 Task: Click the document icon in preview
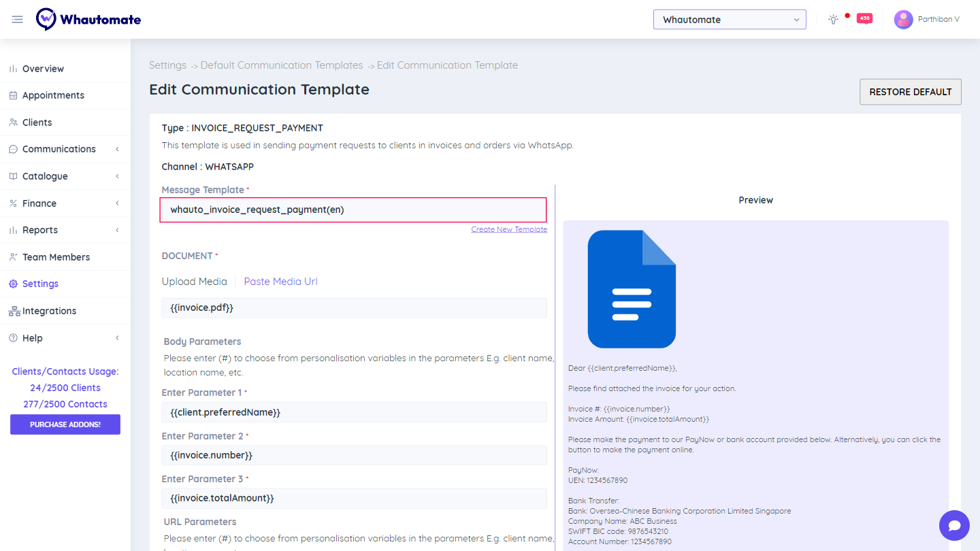pos(631,289)
